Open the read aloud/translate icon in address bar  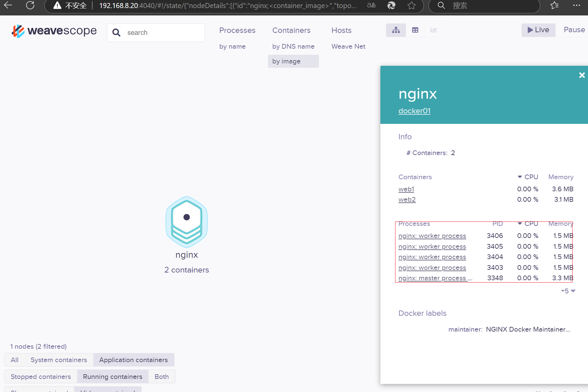[371, 5]
